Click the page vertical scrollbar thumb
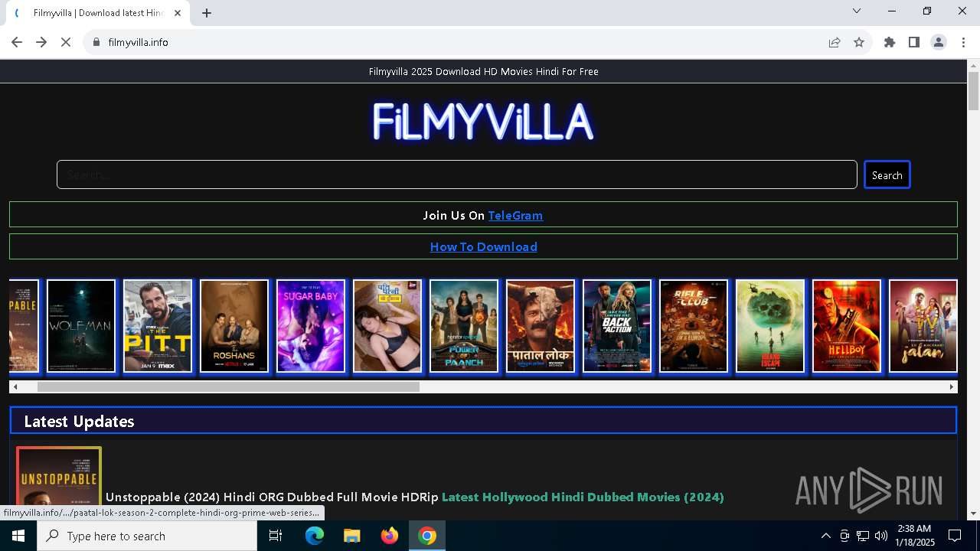980x551 pixels. pos(973,92)
